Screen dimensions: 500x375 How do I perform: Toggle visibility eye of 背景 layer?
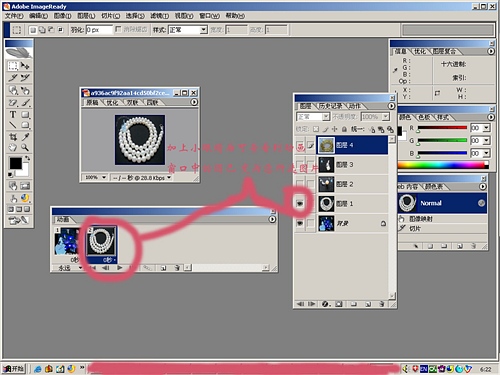300,223
